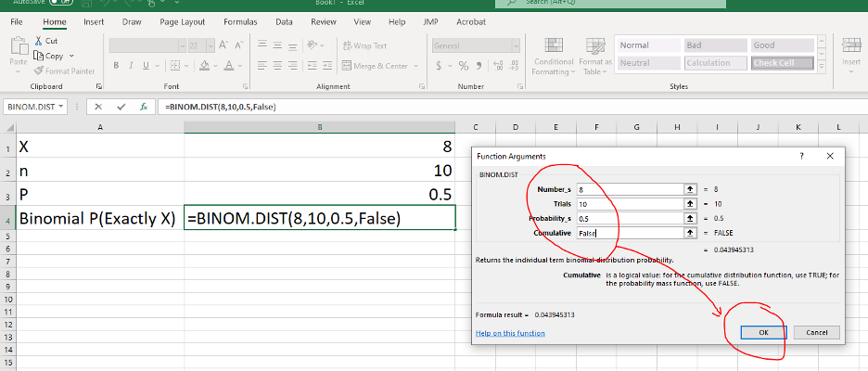Toggle Bold formatting
This screenshot has width=868, height=371.
116,66
